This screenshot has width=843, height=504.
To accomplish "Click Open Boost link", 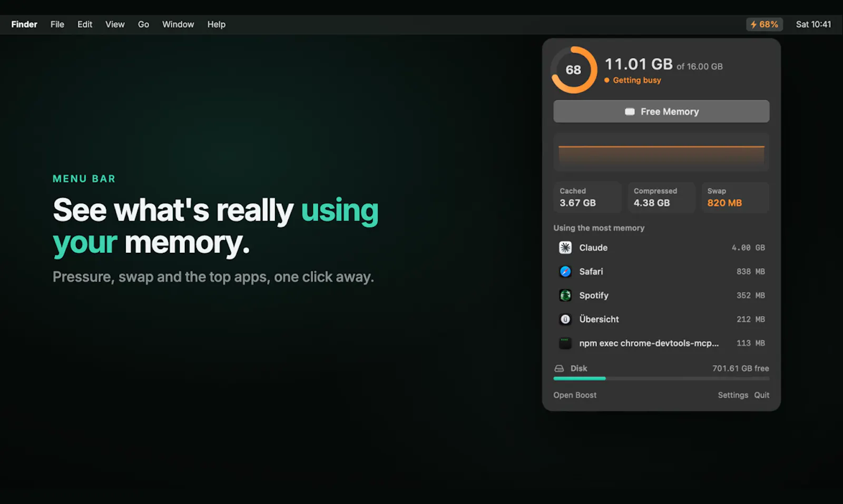I will [575, 395].
